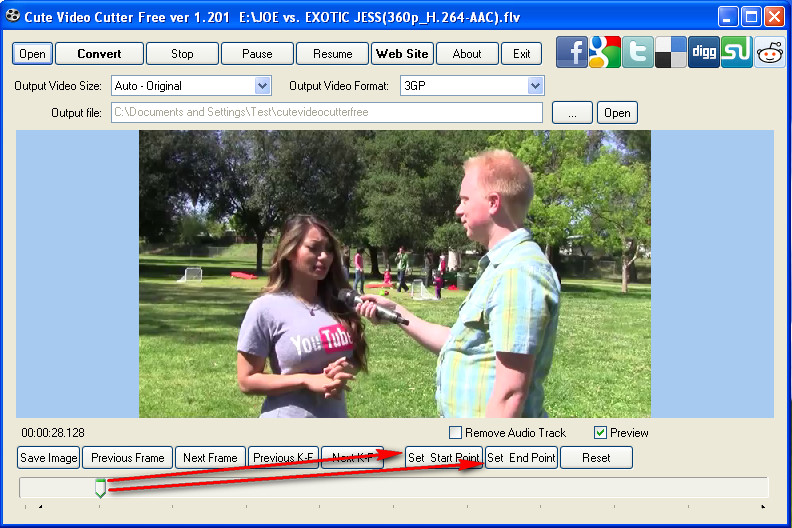792x528 pixels.
Task: Click the Digg share icon
Action: point(704,52)
